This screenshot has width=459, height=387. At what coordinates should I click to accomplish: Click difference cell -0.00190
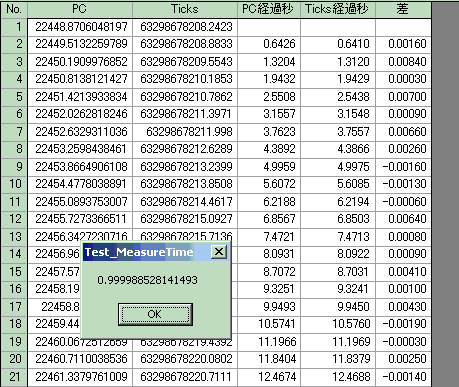coord(403,324)
